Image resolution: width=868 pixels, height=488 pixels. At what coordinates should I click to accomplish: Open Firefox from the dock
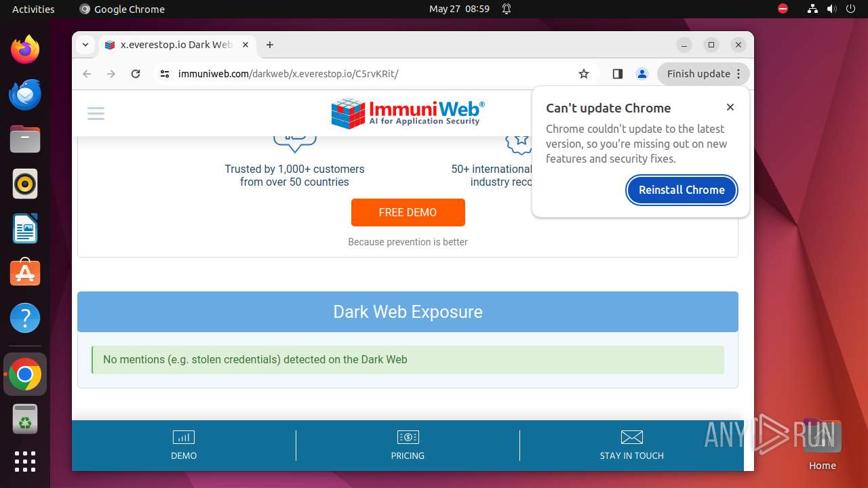pos(25,49)
